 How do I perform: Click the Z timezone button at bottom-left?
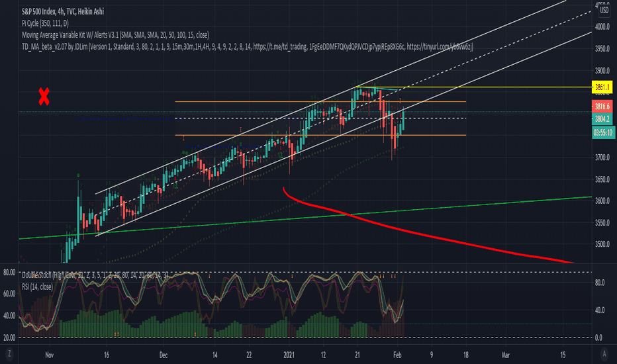[x=9, y=354]
